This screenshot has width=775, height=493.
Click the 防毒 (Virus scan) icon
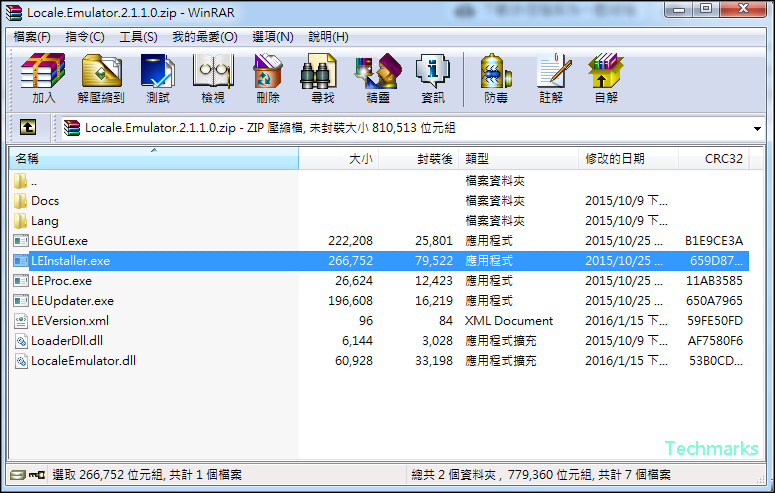click(496, 71)
